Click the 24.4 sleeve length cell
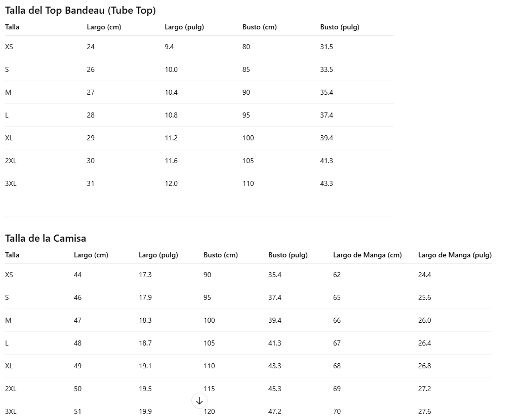Image resolution: width=524 pixels, height=420 pixels. pyautogui.click(x=424, y=275)
